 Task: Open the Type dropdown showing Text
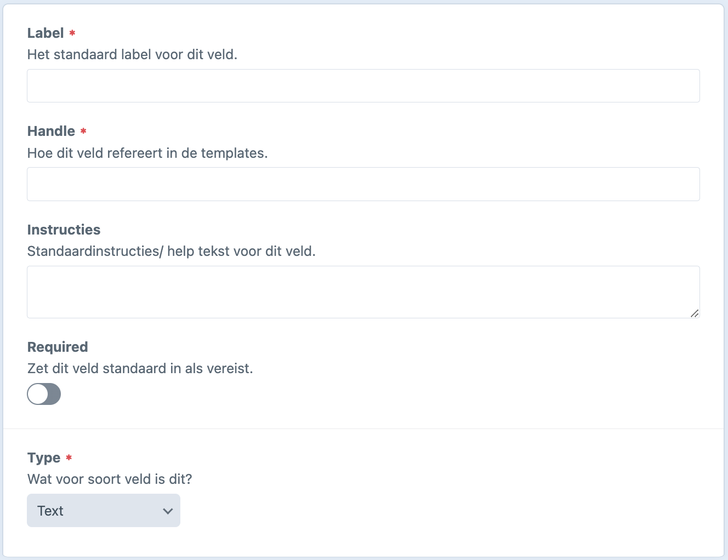[103, 511]
